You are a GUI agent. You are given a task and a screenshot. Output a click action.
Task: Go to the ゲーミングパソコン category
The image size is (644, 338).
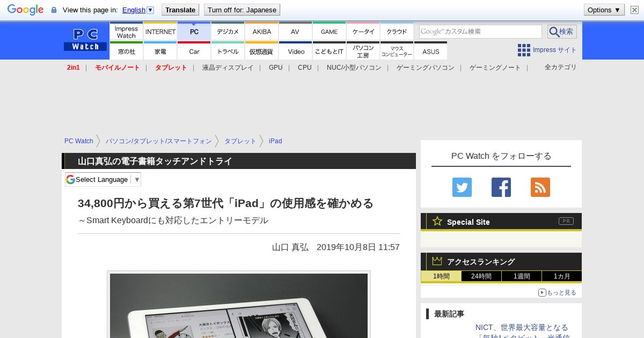425,68
